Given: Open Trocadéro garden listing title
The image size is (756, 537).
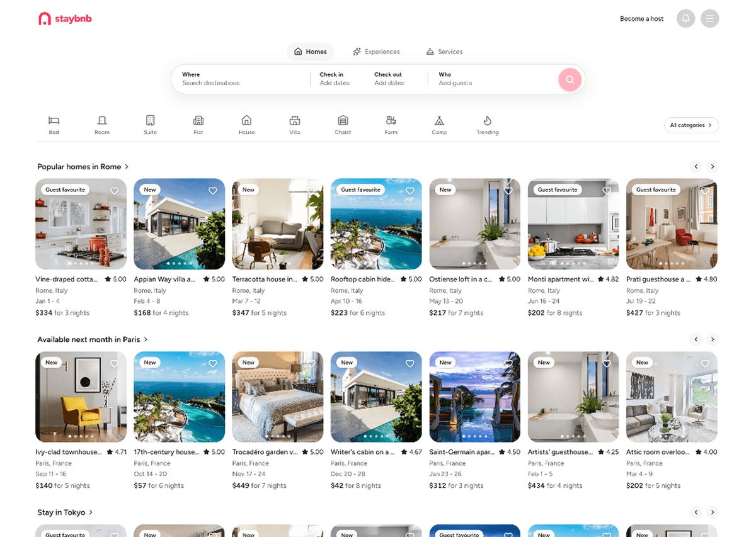Looking at the screenshot, I should coord(265,452).
